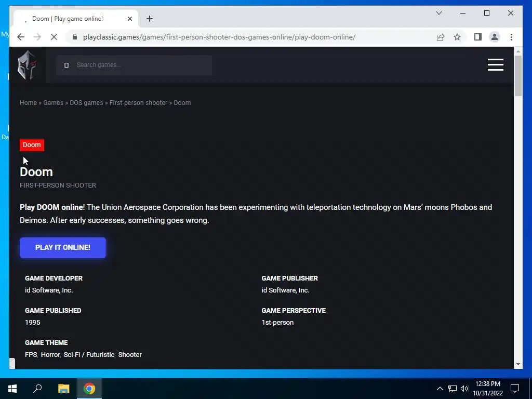Click the Doom page heading

[36, 172]
